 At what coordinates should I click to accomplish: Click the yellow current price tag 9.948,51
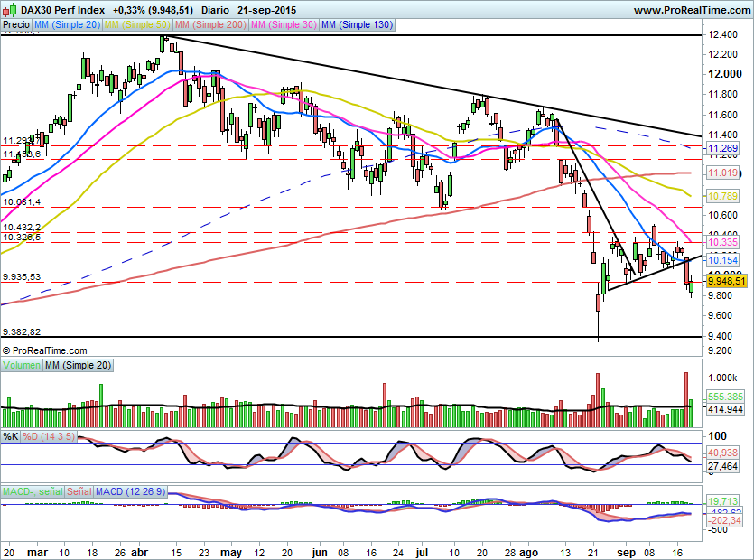[727, 281]
